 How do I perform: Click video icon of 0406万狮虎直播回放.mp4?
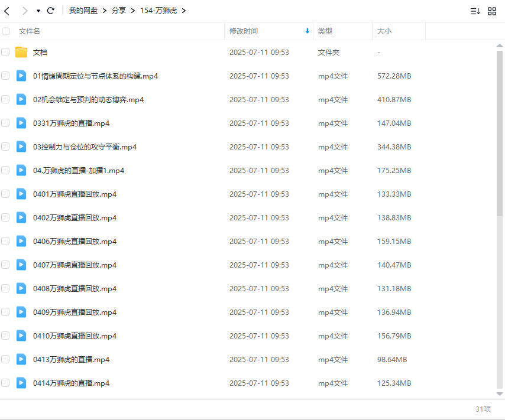[21, 241]
